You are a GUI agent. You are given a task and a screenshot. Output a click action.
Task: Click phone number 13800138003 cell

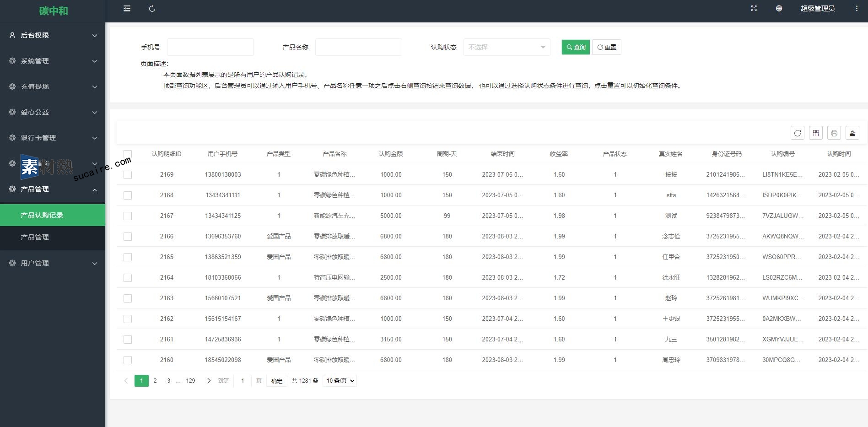pos(223,175)
